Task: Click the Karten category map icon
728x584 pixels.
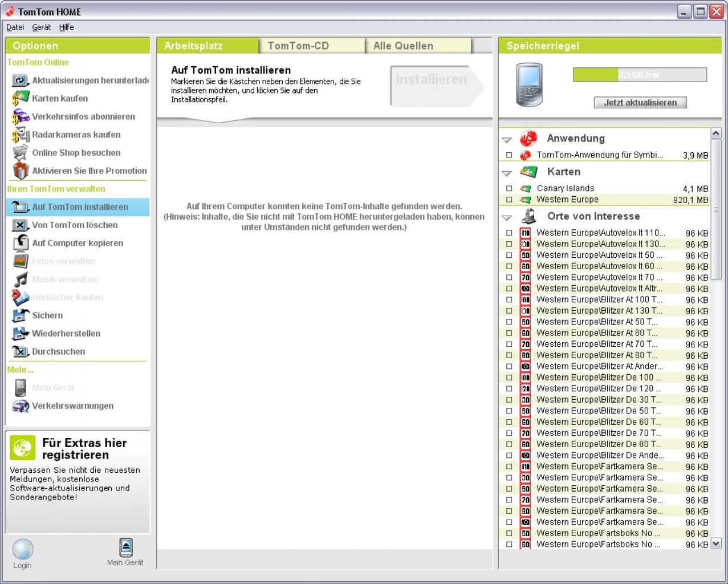Action: pos(529,172)
